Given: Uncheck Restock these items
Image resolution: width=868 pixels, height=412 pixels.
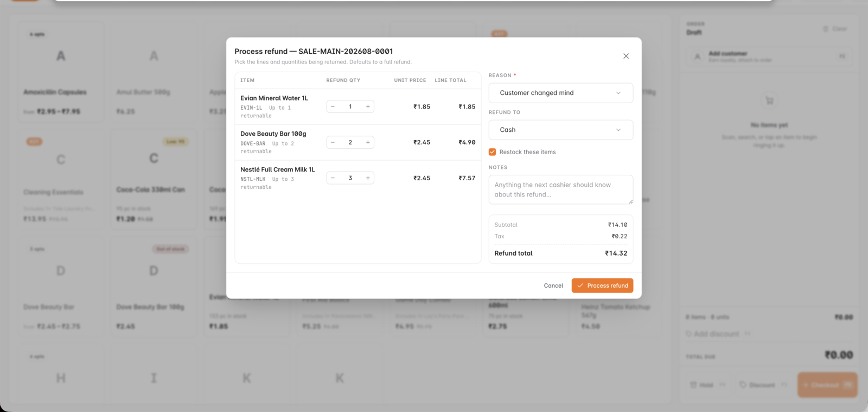Looking at the screenshot, I should (493, 152).
